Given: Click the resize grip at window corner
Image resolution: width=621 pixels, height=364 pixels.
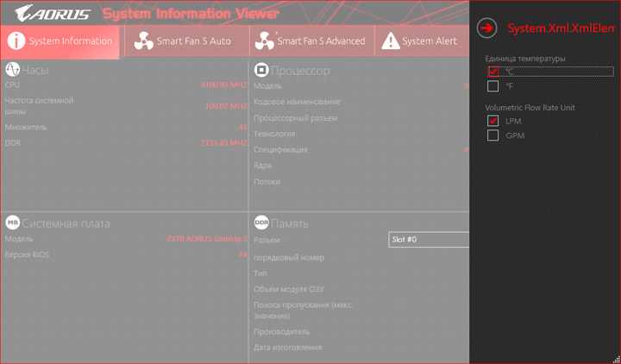Looking at the screenshot, I should (x=616, y=360).
